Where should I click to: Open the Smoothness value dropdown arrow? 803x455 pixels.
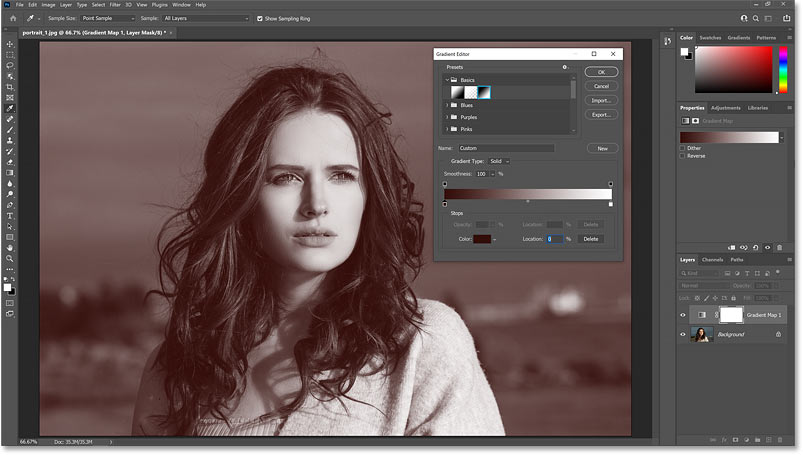[x=493, y=174]
